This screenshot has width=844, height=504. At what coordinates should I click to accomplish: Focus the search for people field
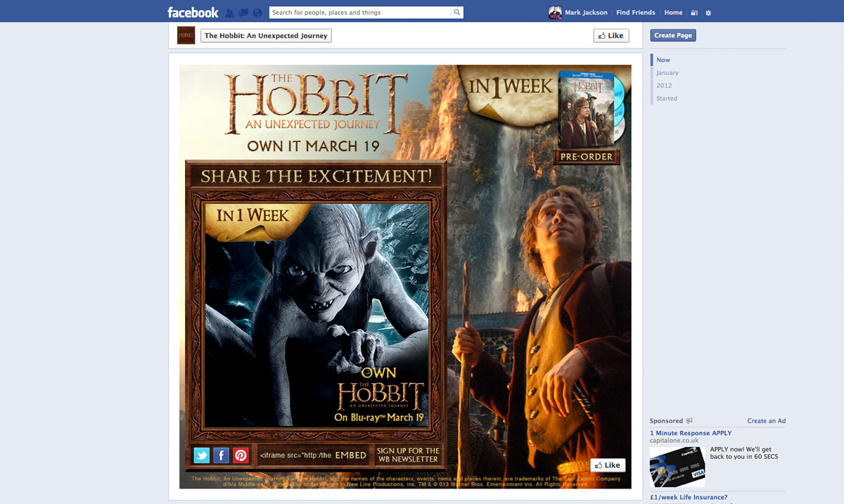point(360,12)
